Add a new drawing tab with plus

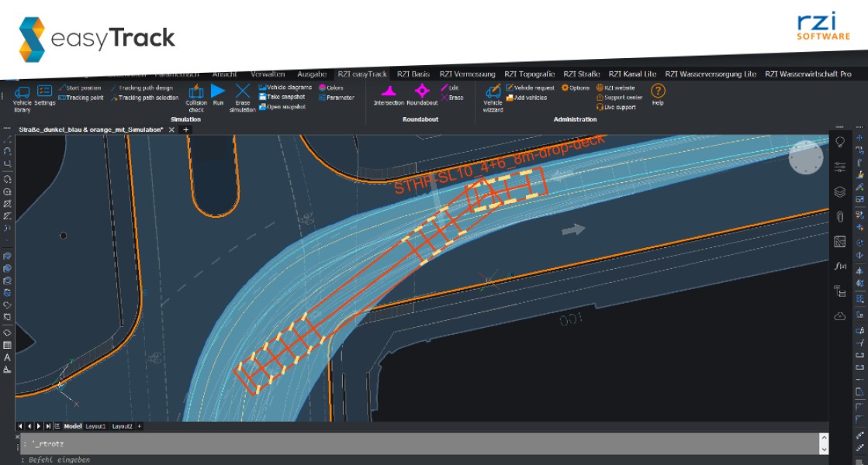(186, 129)
